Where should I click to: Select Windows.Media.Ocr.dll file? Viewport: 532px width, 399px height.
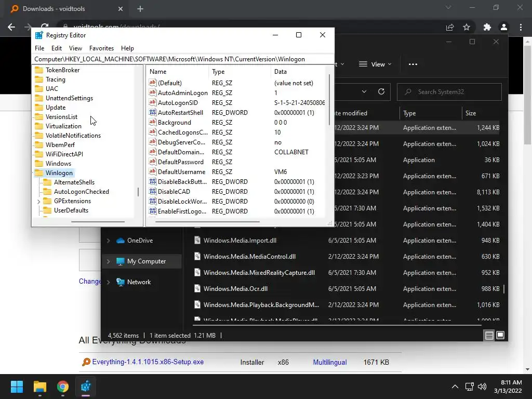point(235,289)
